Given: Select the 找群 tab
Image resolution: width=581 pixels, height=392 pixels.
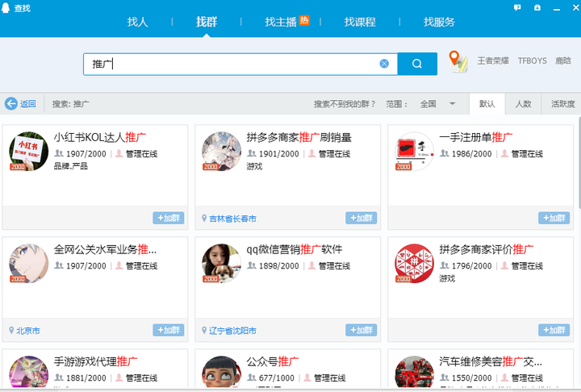Looking at the screenshot, I should point(207,22).
